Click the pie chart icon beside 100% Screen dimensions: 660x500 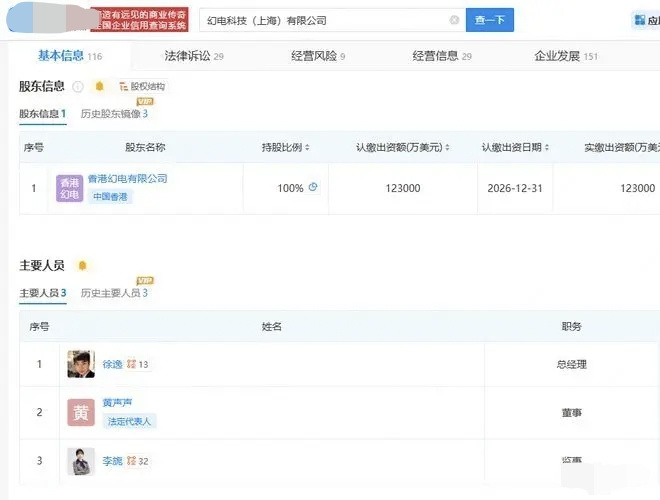point(313,187)
